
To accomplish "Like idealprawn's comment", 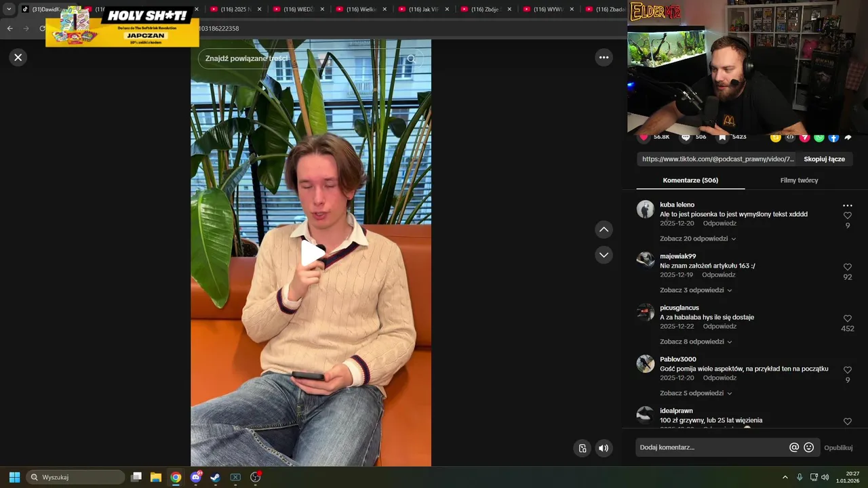I will [x=847, y=422].
